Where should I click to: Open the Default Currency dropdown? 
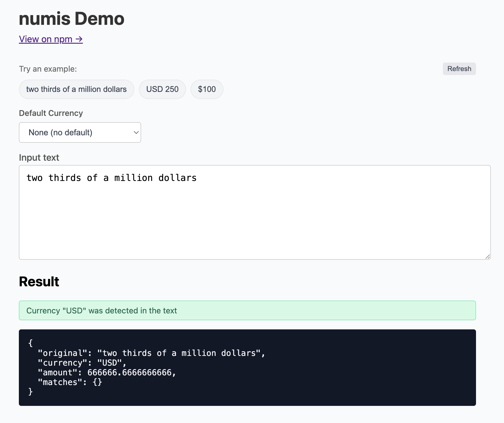coord(80,132)
